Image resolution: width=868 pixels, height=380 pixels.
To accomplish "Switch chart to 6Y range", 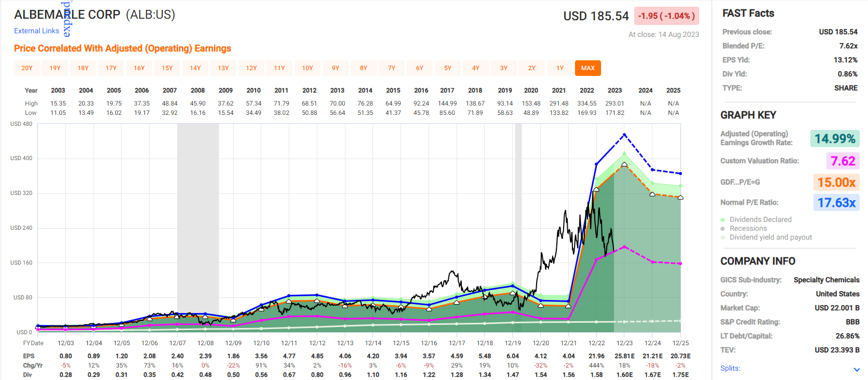I will point(420,68).
